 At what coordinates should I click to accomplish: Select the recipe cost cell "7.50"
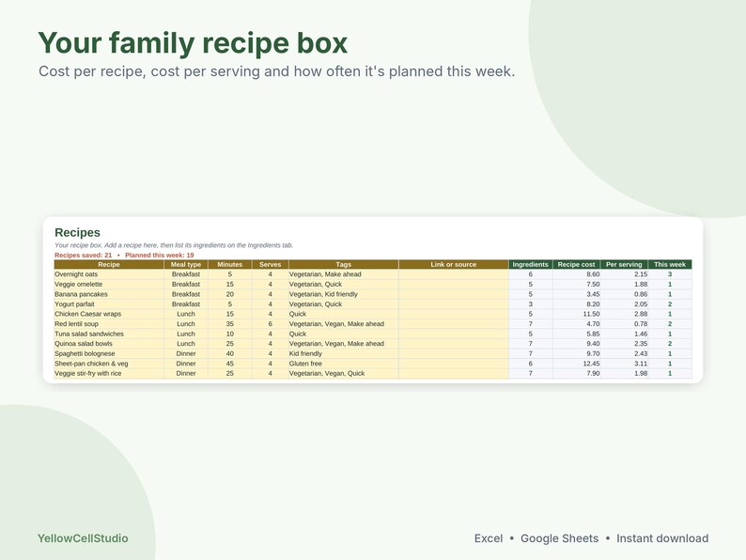pos(576,285)
